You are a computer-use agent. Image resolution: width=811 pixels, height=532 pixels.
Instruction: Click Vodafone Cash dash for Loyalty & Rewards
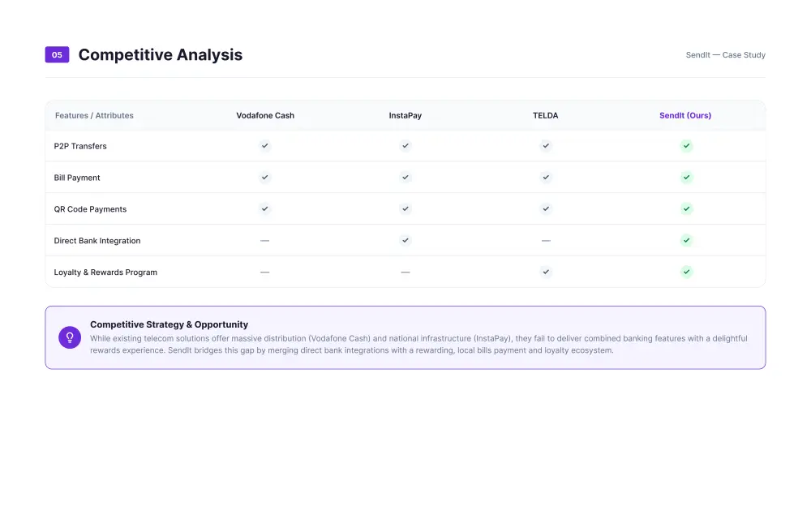(x=265, y=272)
